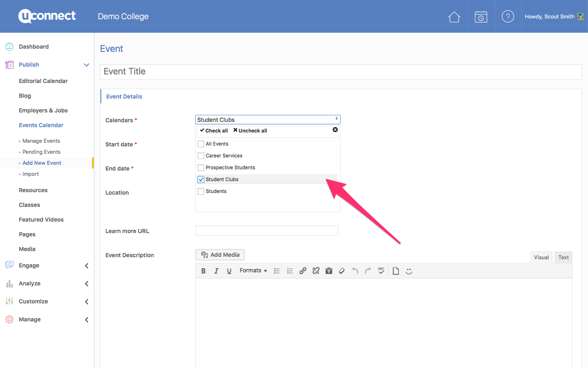Click the bulleted list icon

pyautogui.click(x=277, y=271)
